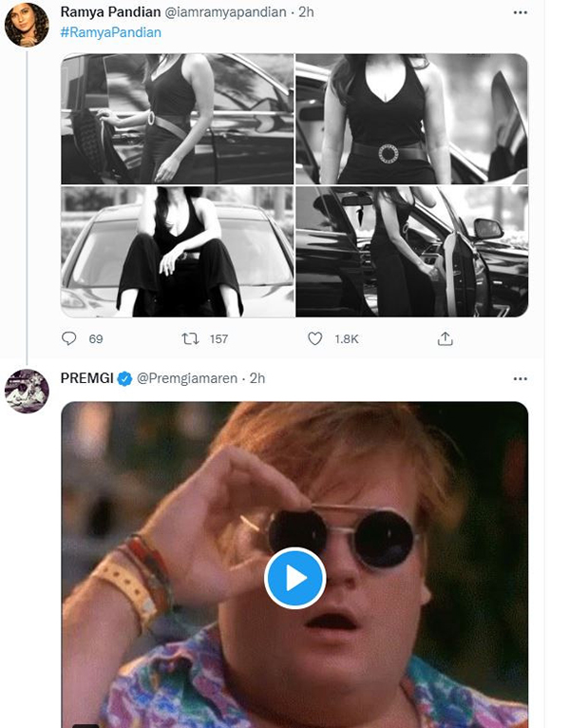The width and height of the screenshot is (570, 728).
Task: Open the bottom-left photo of woman sitting on car
Action: coord(178,252)
